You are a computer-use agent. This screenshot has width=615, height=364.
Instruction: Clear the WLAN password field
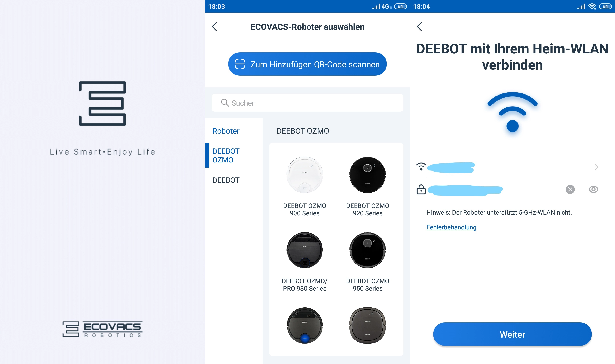570,189
